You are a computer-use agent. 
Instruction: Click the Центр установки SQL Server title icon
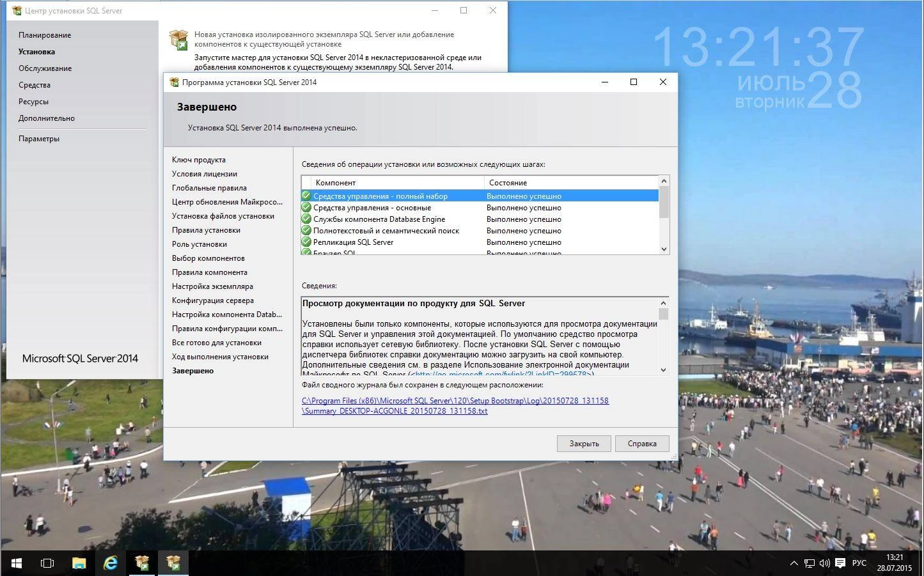17,11
